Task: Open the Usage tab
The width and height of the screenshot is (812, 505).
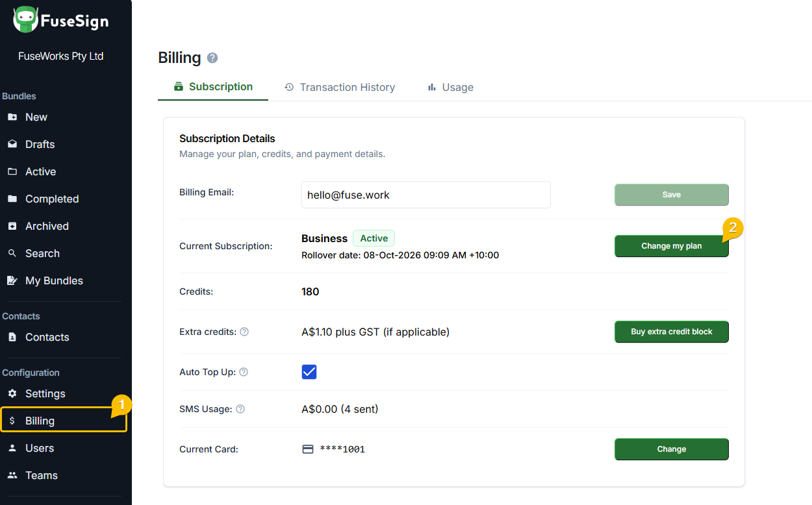Action: pos(450,87)
